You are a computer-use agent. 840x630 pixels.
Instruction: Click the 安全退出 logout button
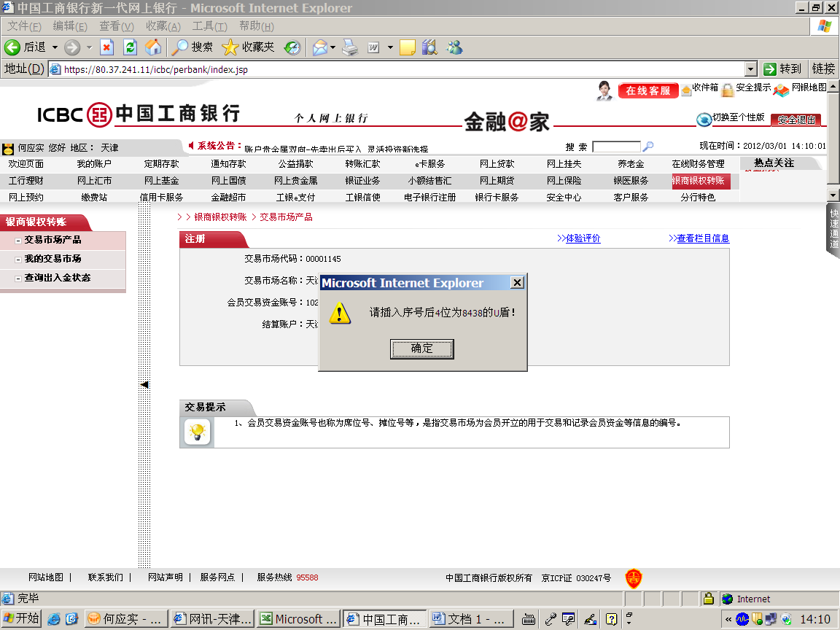click(x=796, y=120)
